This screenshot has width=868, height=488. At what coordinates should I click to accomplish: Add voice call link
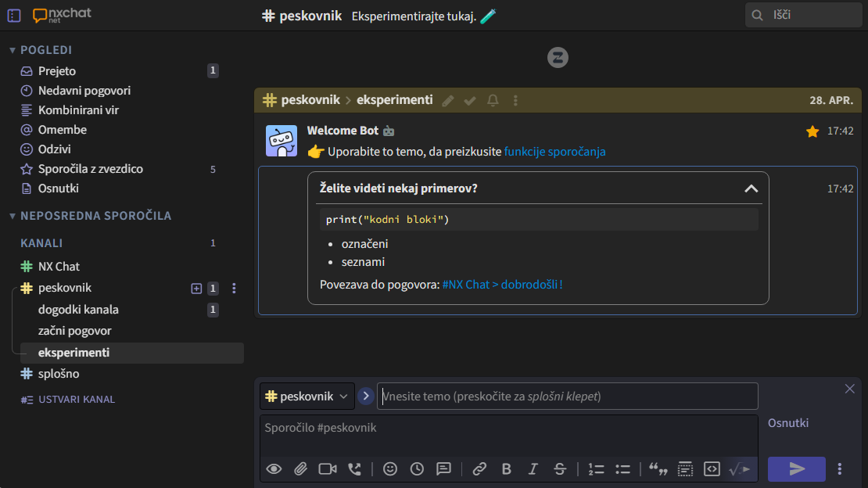tap(355, 469)
